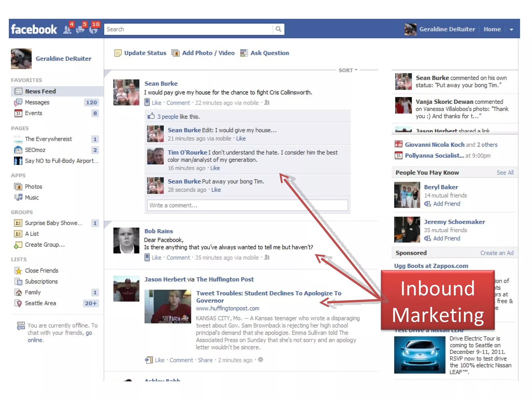Click the Update Status icon
The height and width of the screenshot is (399, 532).
pos(118,53)
